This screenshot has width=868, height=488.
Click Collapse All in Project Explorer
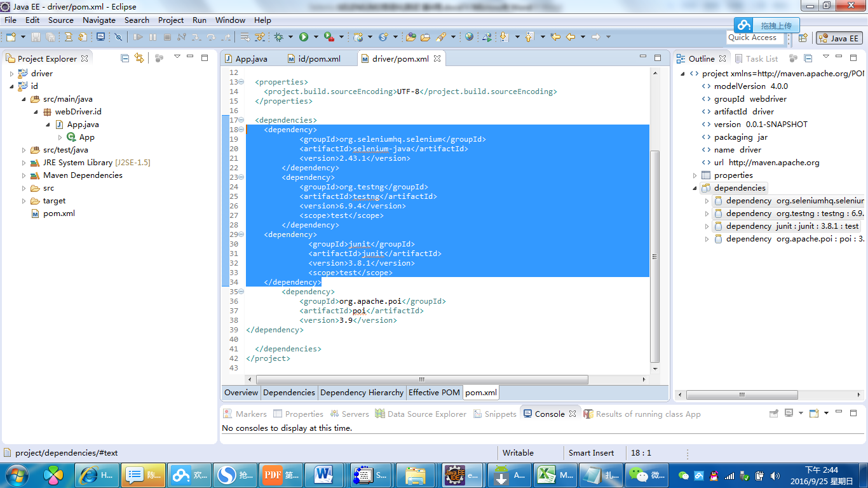coord(125,58)
